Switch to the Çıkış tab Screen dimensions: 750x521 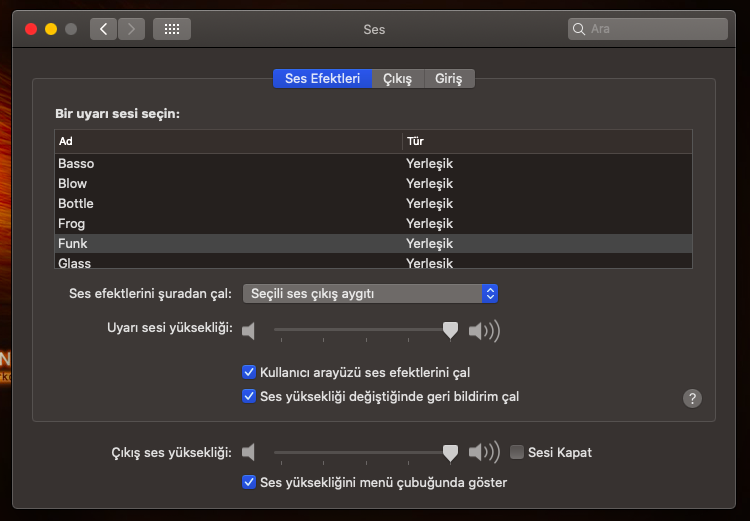pos(397,78)
